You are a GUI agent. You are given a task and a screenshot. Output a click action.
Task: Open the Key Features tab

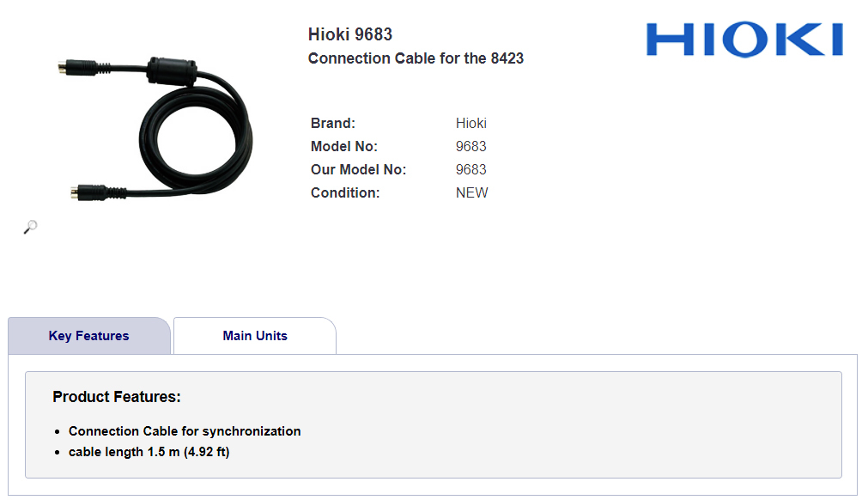click(x=89, y=336)
